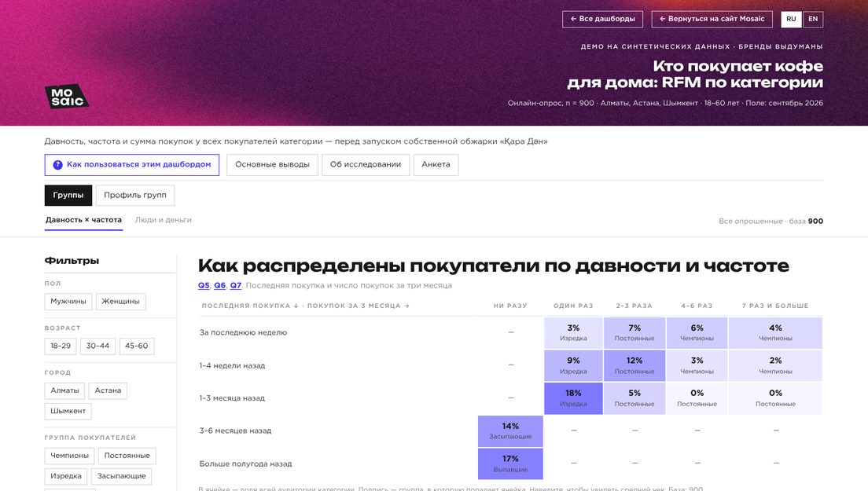This screenshot has height=491, width=868.
Task: Switch language to EN
Action: (x=813, y=19)
